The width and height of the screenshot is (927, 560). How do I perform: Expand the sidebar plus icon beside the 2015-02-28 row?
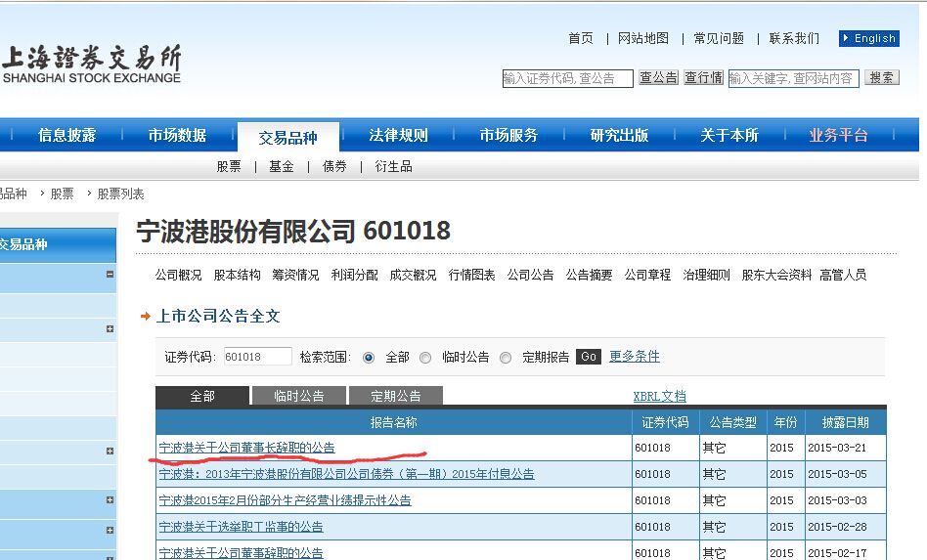tap(110, 530)
